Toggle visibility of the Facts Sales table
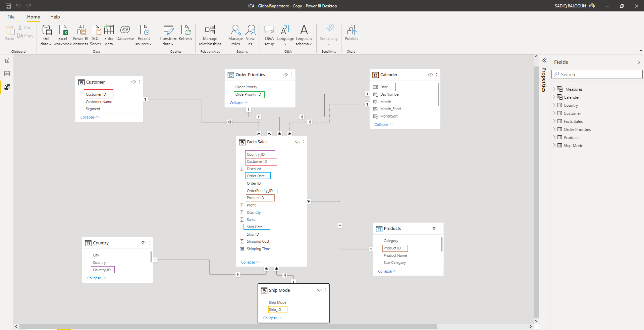644x330 pixels. [297, 142]
